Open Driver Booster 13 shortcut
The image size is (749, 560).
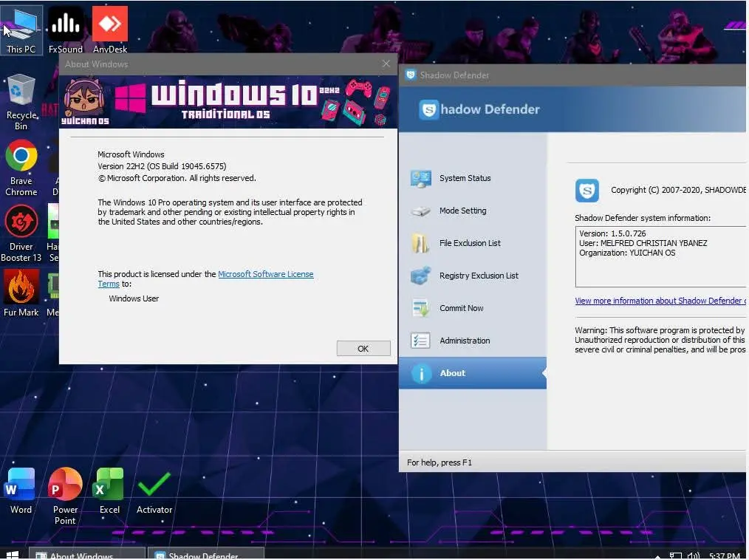21,233
